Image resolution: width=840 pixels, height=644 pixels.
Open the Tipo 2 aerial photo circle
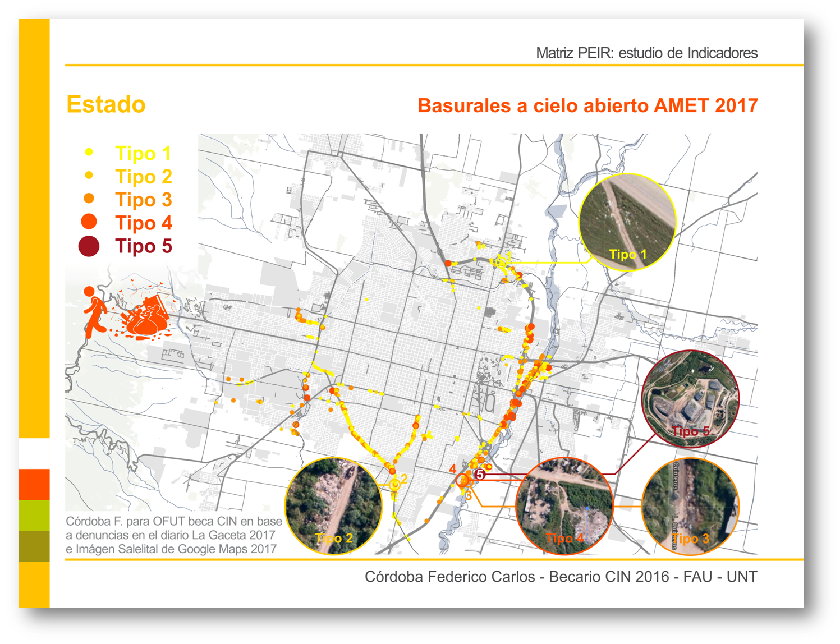(334, 507)
